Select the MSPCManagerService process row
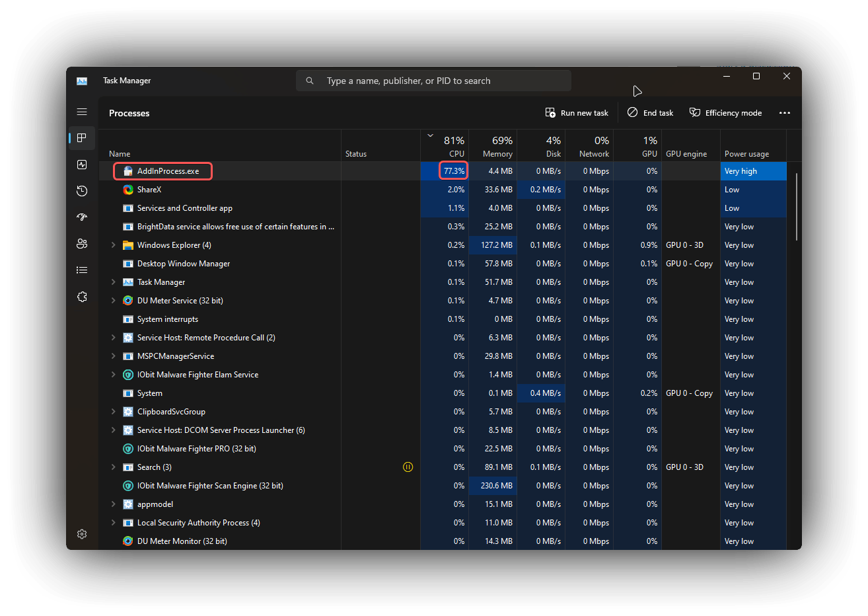The width and height of the screenshot is (868, 616). click(443, 356)
